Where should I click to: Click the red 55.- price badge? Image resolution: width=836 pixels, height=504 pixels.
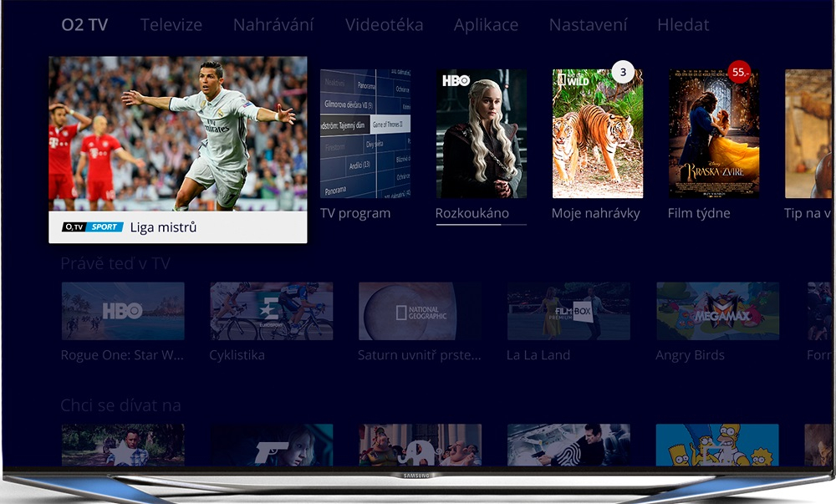[739, 72]
